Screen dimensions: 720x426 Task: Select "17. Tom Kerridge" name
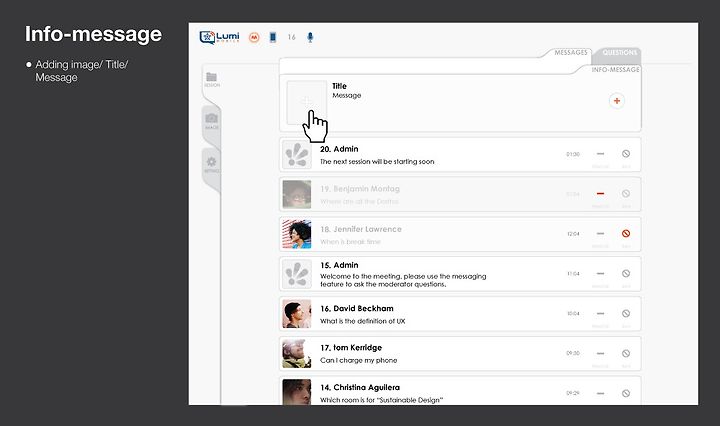(x=351, y=348)
